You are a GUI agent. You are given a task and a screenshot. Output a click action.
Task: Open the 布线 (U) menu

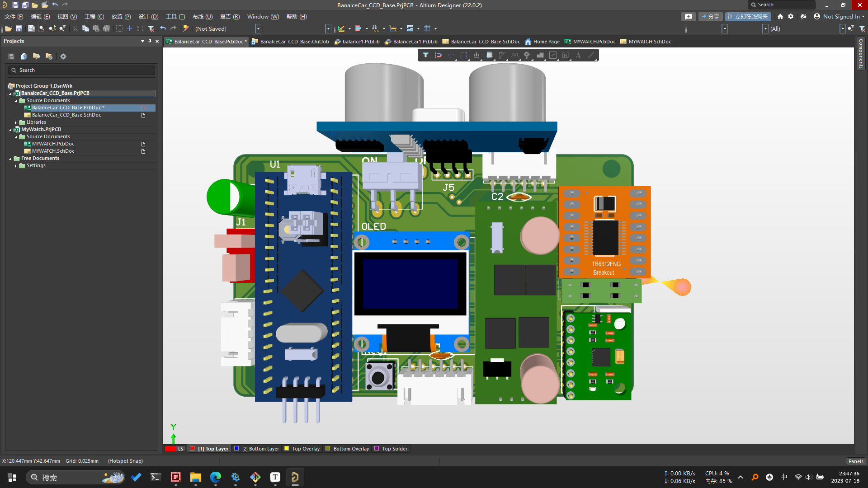click(203, 17)
